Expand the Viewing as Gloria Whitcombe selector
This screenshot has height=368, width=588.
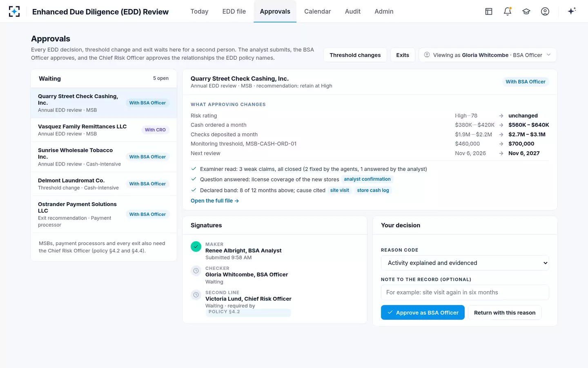coord(488,55)
